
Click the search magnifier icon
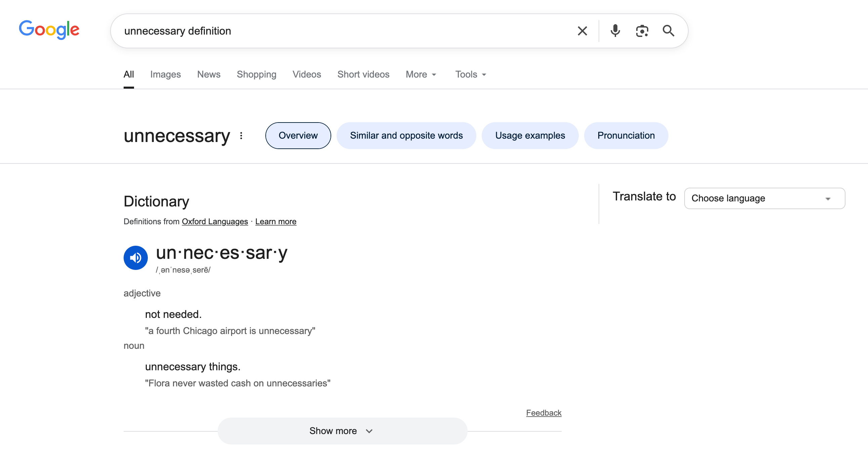click(x=668, y=31)
